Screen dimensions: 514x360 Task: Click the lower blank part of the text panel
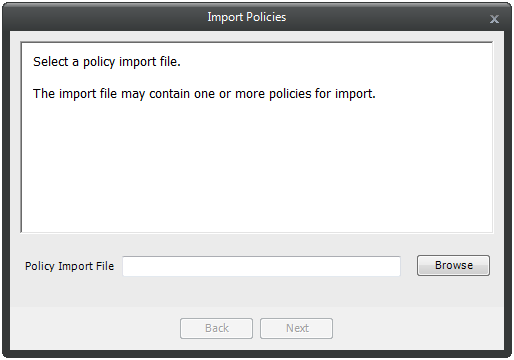click(x=257, y=200)
